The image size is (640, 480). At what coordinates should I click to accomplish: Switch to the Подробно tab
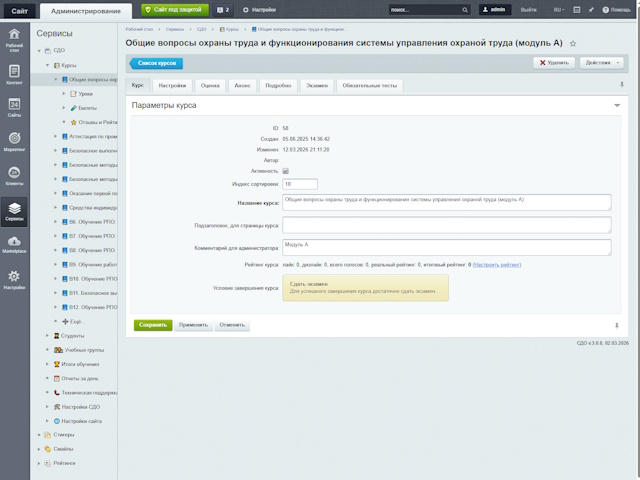coord(278,86)
